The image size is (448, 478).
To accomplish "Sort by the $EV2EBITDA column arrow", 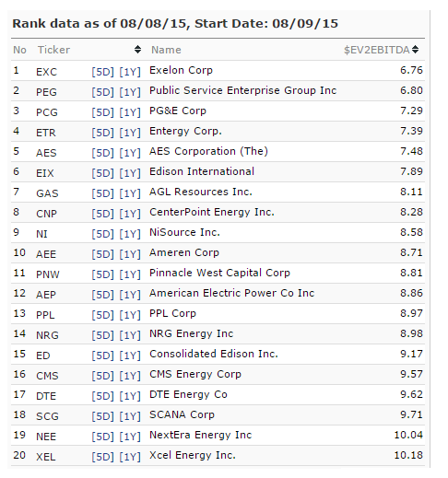I will (x=415, y=50).
